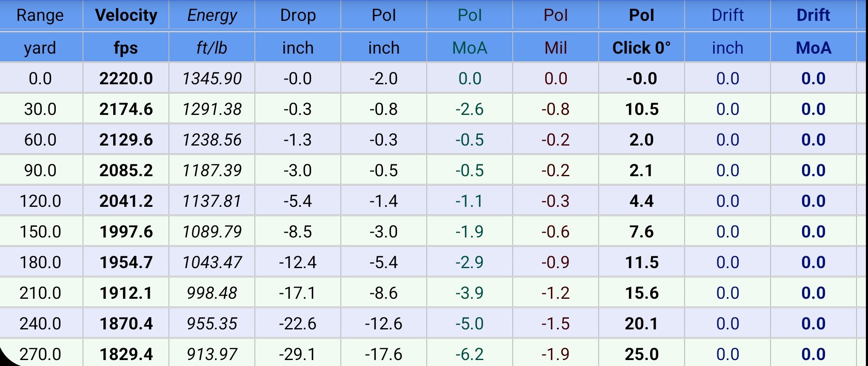868x366 pixels.
Task: Click the 11.5 click value
Action: [642, 262]
